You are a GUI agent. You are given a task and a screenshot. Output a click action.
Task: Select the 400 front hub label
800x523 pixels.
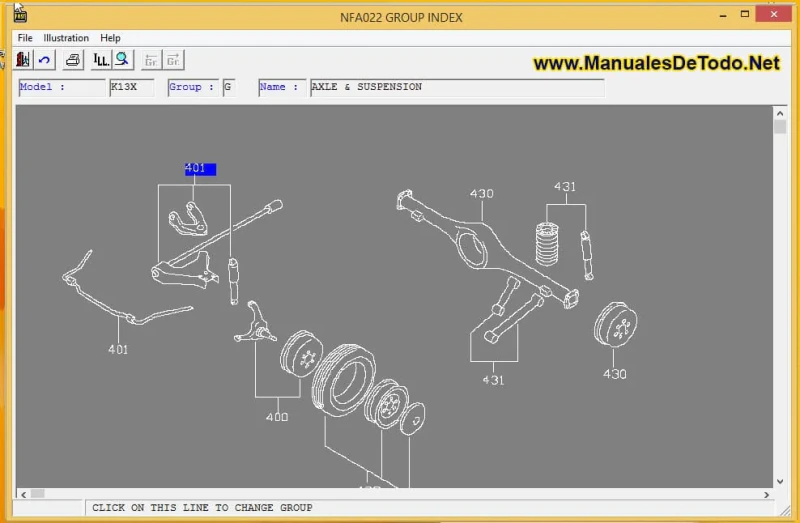277,417
